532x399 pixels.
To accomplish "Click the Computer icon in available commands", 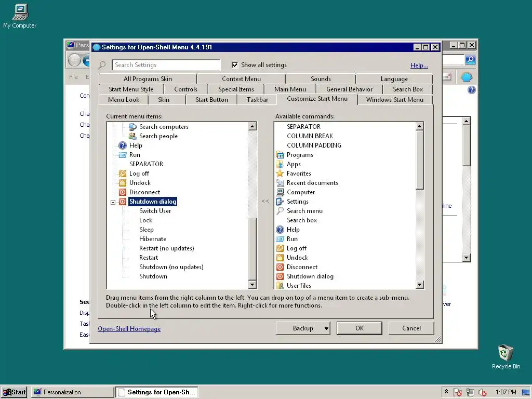I will pos(280,192).
